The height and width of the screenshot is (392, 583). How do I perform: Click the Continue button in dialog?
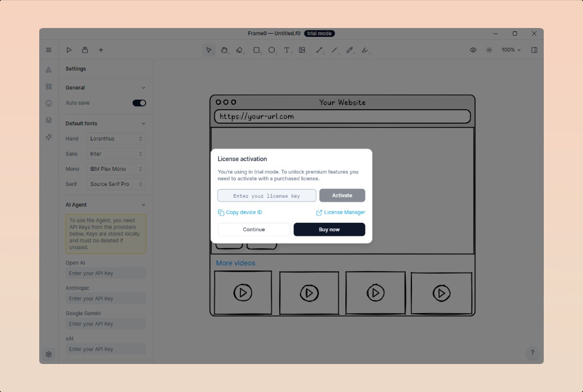[254, 230]
